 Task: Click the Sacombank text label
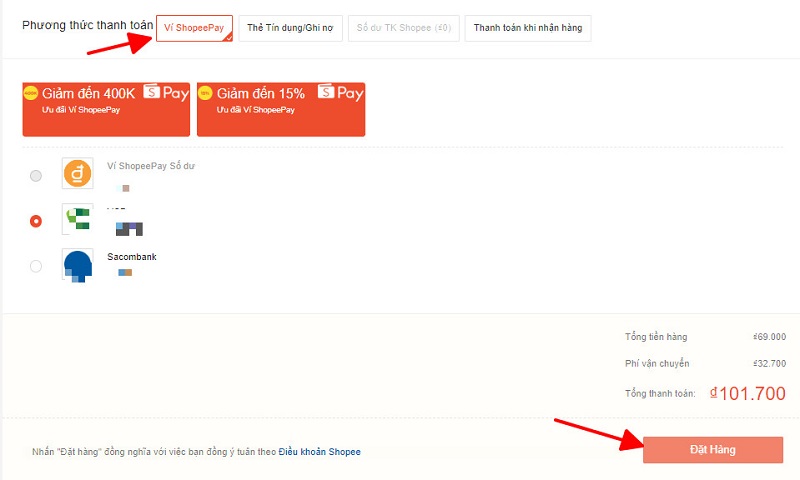132,257
